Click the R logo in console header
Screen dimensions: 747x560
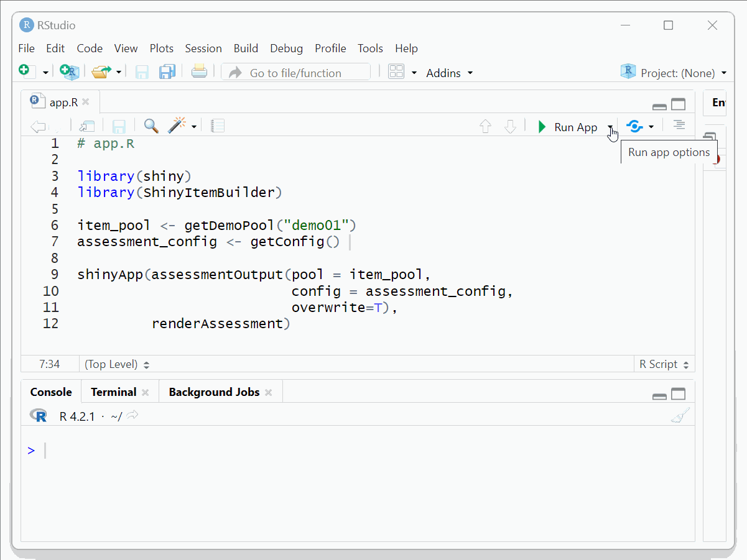[x=39, y=416]
